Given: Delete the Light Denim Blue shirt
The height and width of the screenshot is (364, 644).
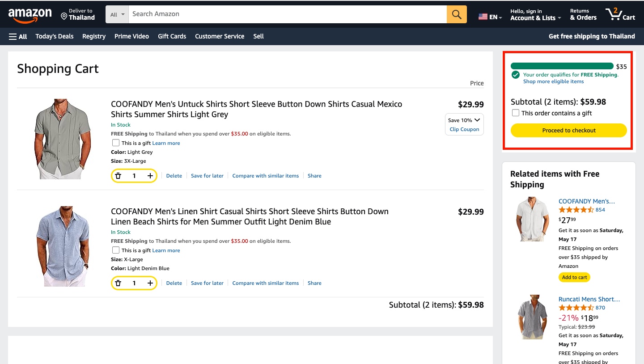Looking at the screenshot, I should click(x=174, y=283).
